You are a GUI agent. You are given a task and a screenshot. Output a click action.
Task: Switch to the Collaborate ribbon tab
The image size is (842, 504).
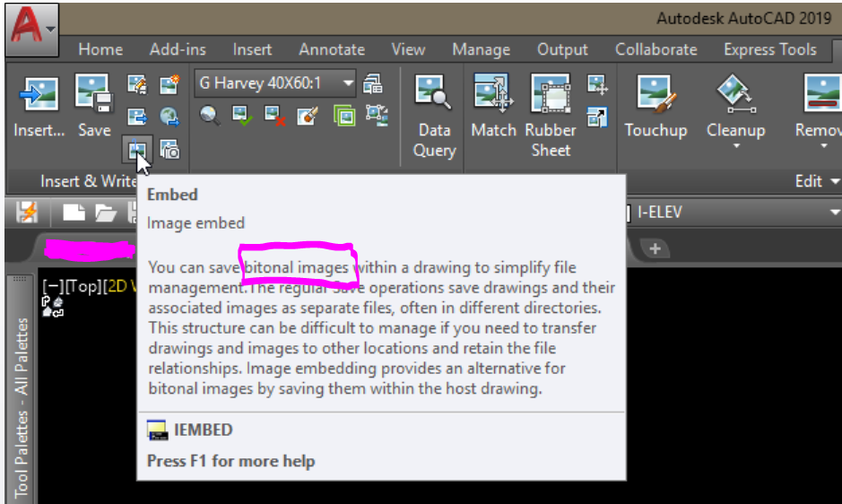tap(655, 49)
